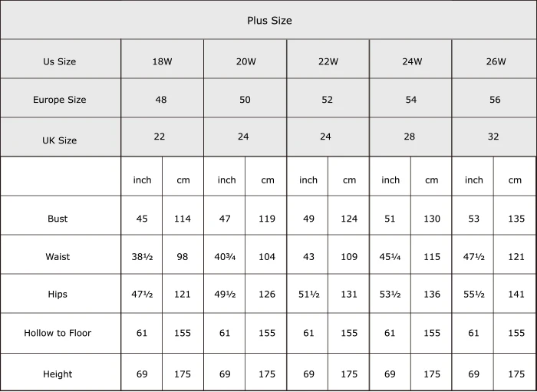Select the 114 cm bust value
Screen dimensions: 537x392
pyautogui.click(x=183, y=219)
